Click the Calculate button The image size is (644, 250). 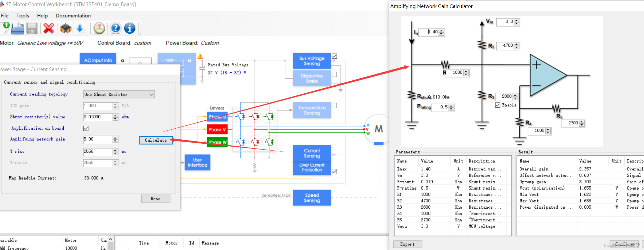(156, 140)
